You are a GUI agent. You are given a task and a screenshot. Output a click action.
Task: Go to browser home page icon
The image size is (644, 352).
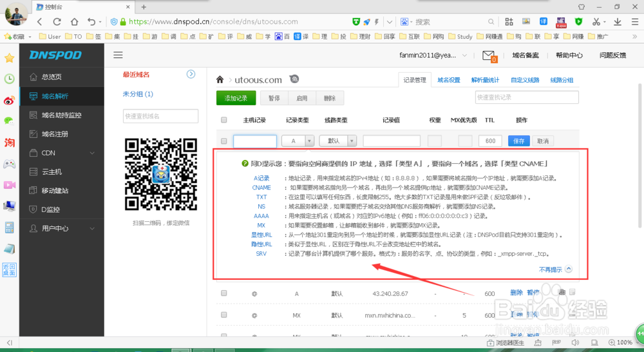(74, 22)
